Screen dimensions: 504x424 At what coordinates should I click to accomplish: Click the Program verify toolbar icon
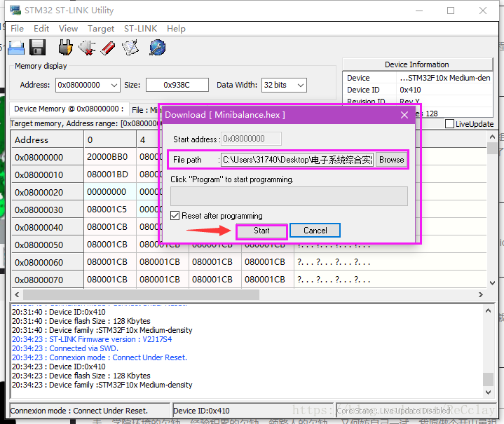[x=130, y=48]
